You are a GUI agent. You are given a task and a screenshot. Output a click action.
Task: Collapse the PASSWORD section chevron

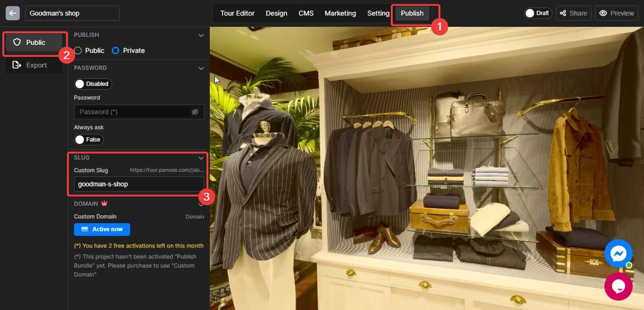coord(201,68)
